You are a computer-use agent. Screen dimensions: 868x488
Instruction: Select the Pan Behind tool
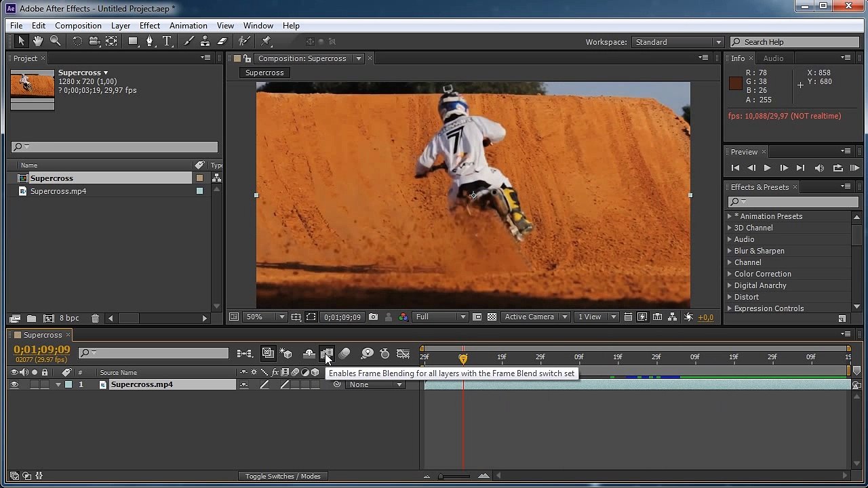(x=111, y=41)
